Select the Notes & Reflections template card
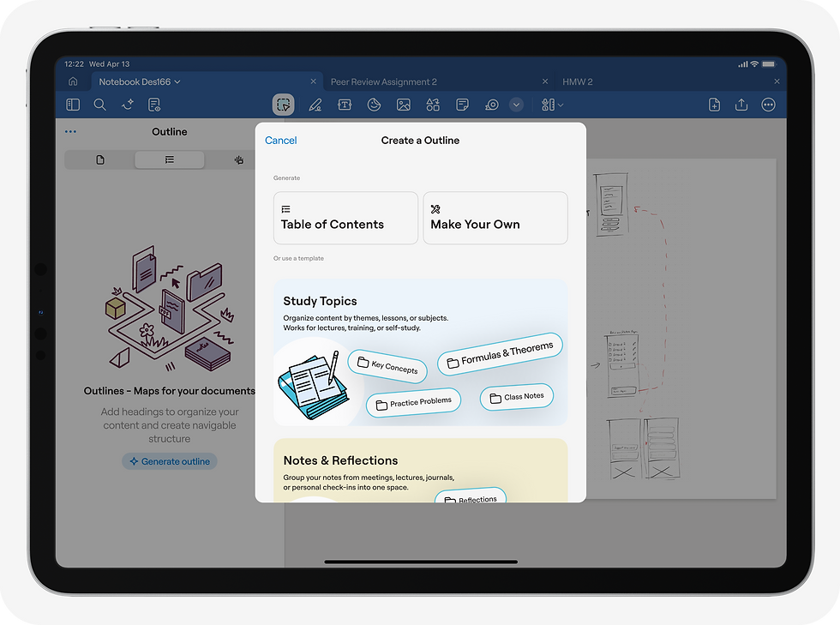840x625 pixels. [x=421, y=471]
